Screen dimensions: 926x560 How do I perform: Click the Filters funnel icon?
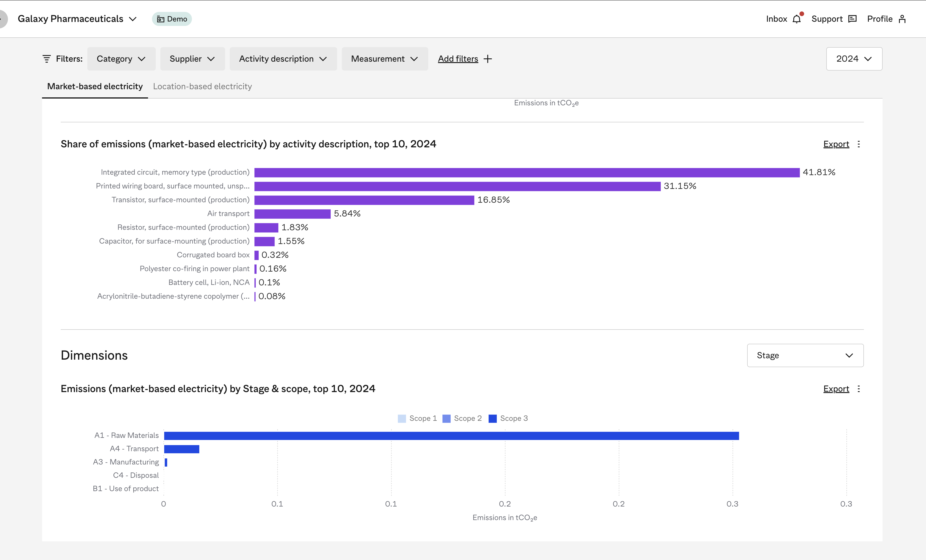coord(46,59)
